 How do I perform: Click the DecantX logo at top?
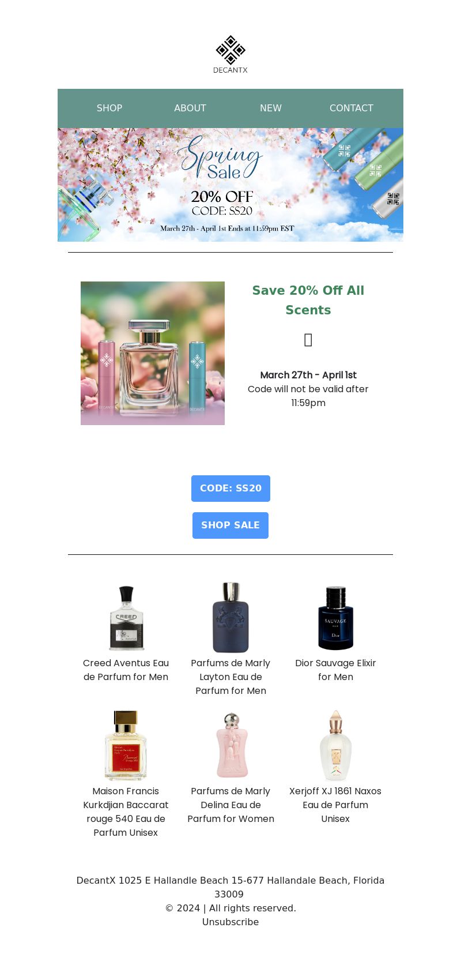pos(231,54)
